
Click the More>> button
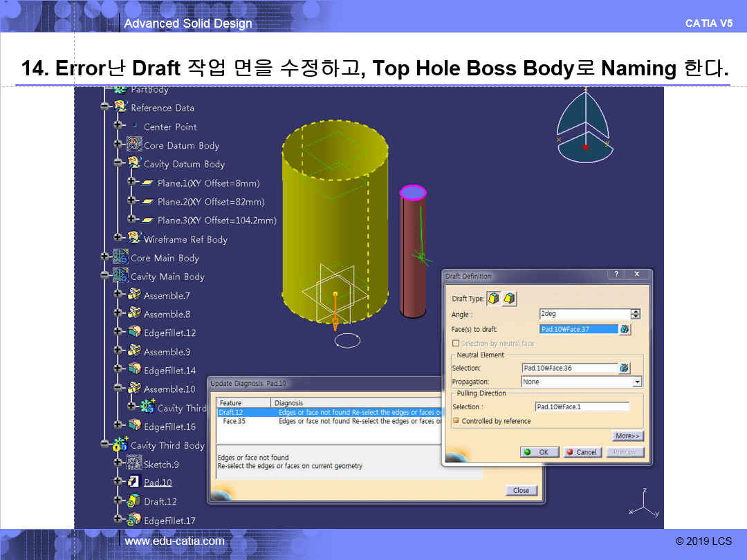point(627,436)
